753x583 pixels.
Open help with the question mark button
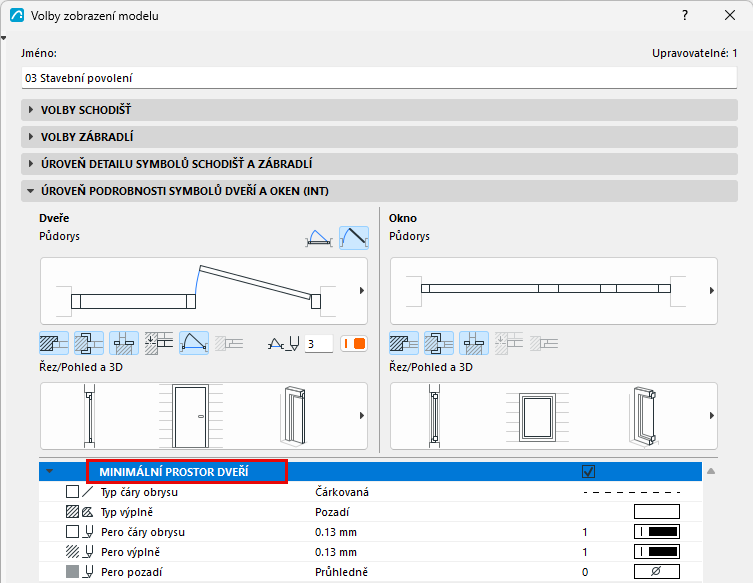coord(685,15)
